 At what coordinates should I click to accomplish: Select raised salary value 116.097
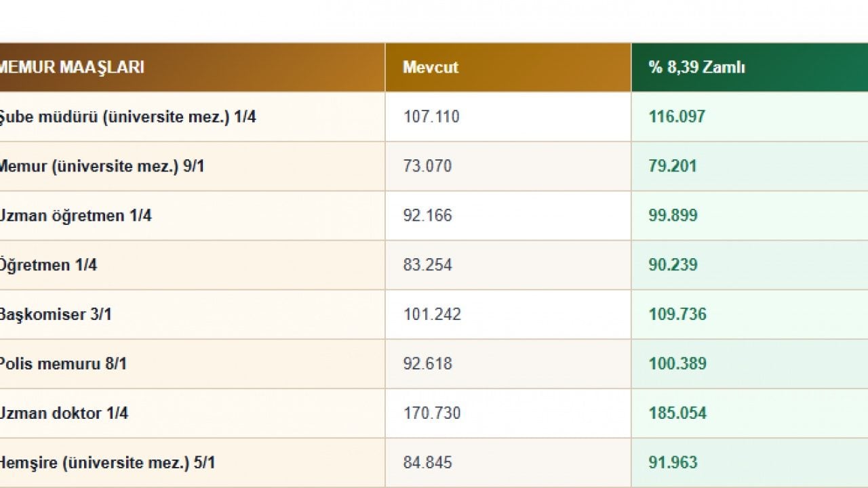[677, 117]
